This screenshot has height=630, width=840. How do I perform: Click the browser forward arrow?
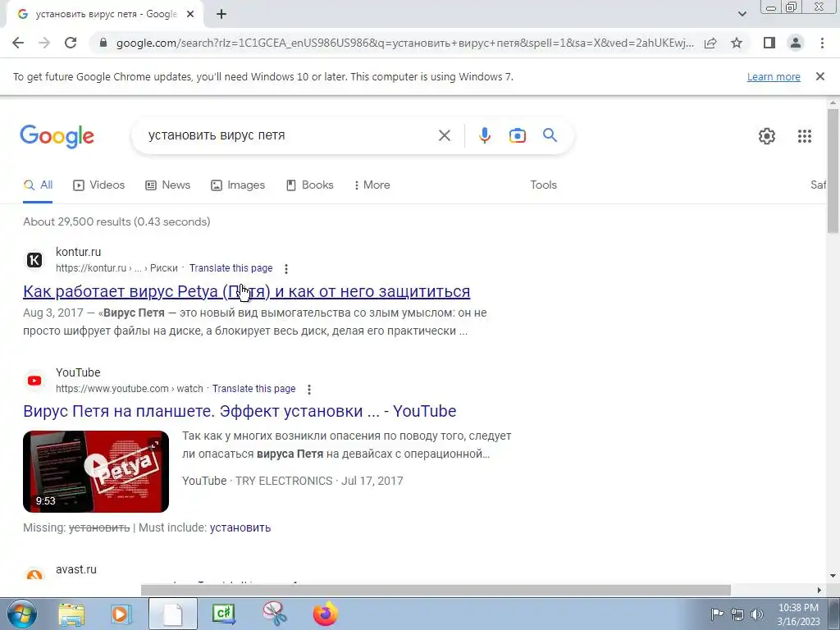44,43
